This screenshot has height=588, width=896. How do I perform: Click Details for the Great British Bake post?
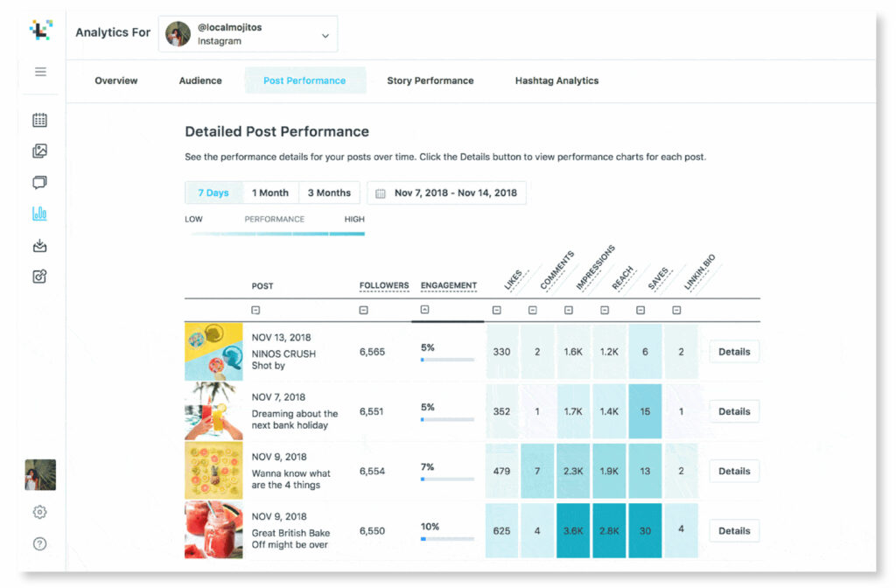click(x=734, y=531)
